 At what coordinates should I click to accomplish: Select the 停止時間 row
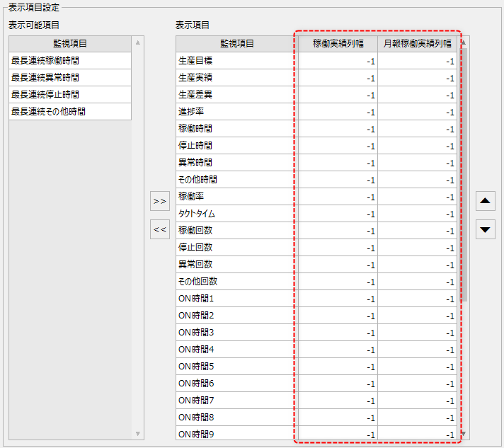[x=316, y=146]
